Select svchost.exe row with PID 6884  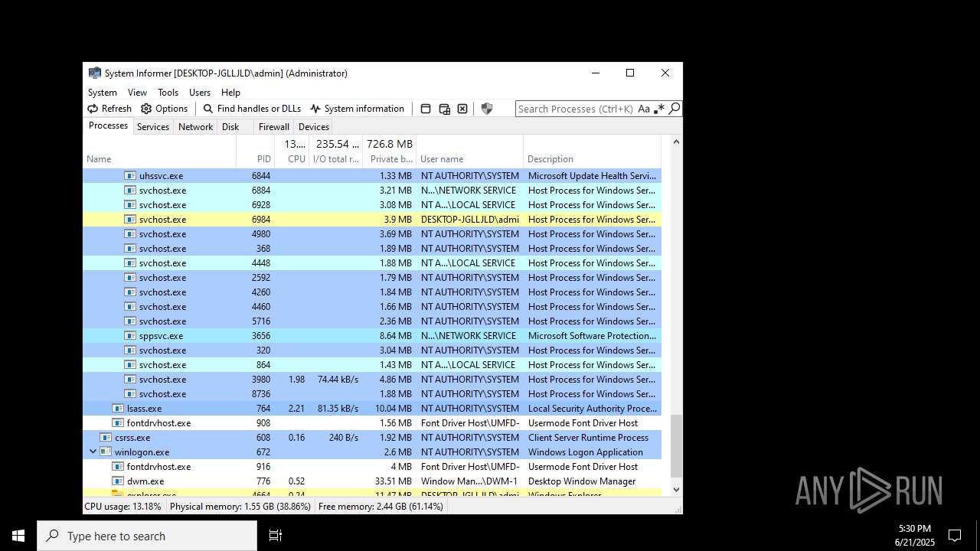[372, 191]
